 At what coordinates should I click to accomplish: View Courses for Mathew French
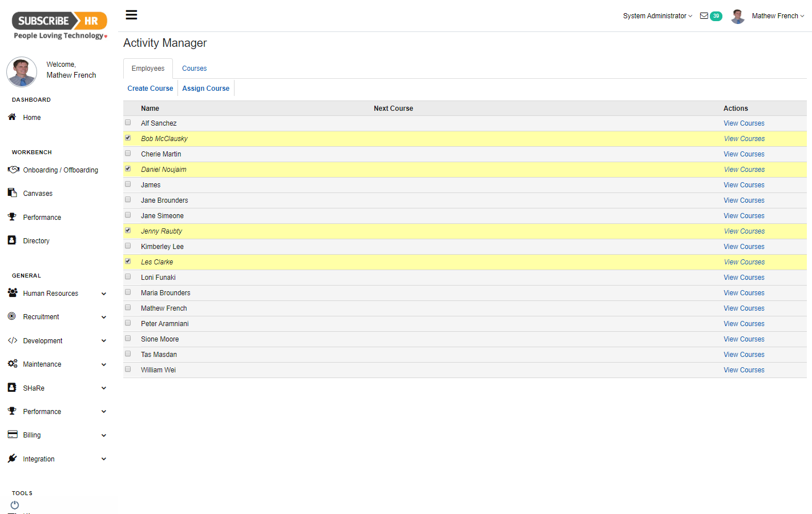(x=744, y=308)
